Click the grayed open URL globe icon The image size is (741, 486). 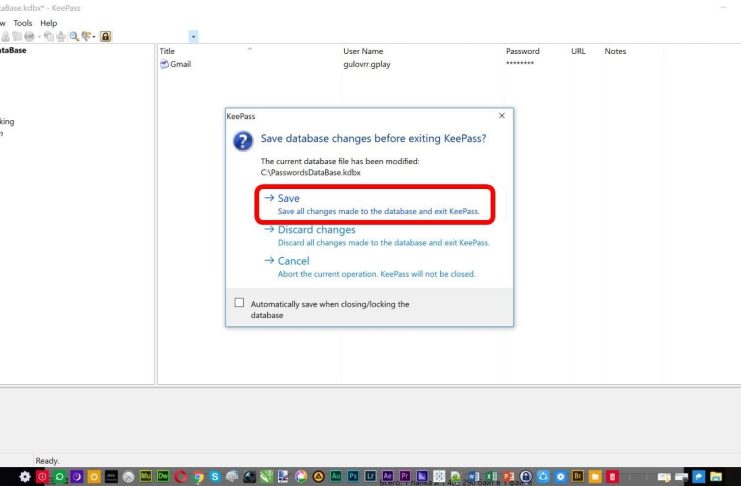pyautogui.click(x=29, y=36)
